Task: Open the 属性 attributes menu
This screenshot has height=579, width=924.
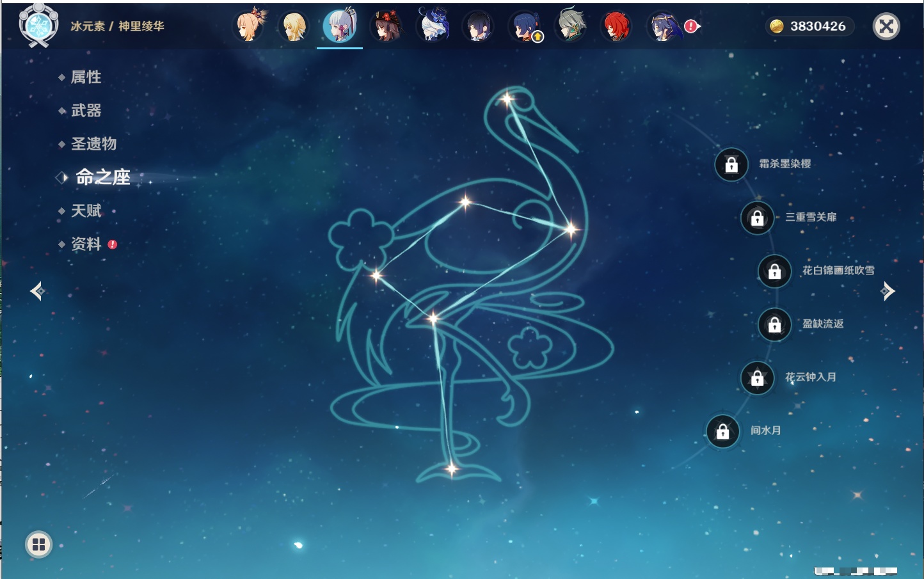Action: 86,77
